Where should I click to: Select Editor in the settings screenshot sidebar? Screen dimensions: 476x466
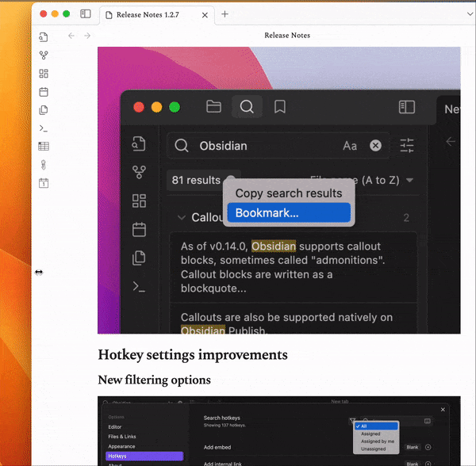tap(115, 427)
